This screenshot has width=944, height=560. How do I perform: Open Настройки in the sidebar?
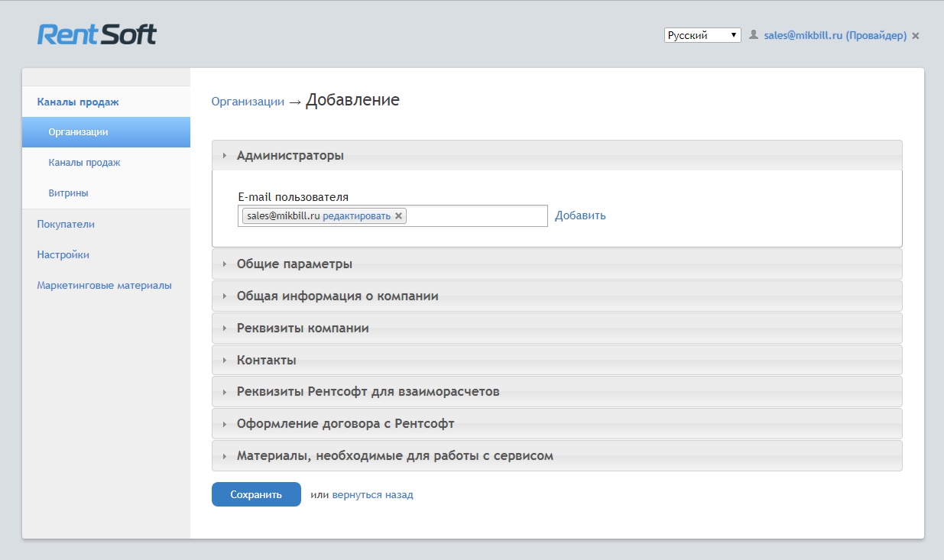tap(63, 255)
